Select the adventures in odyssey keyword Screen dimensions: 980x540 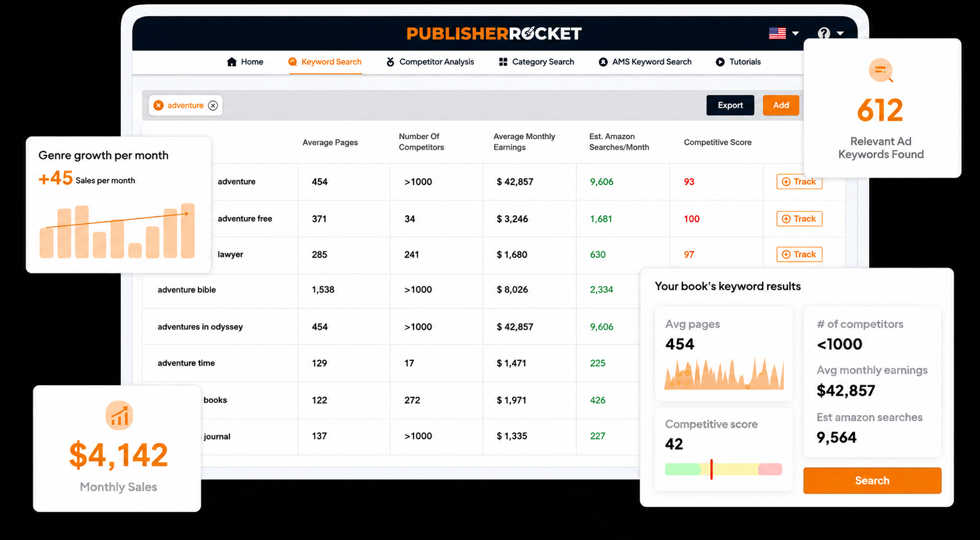[x=200, y=327]
